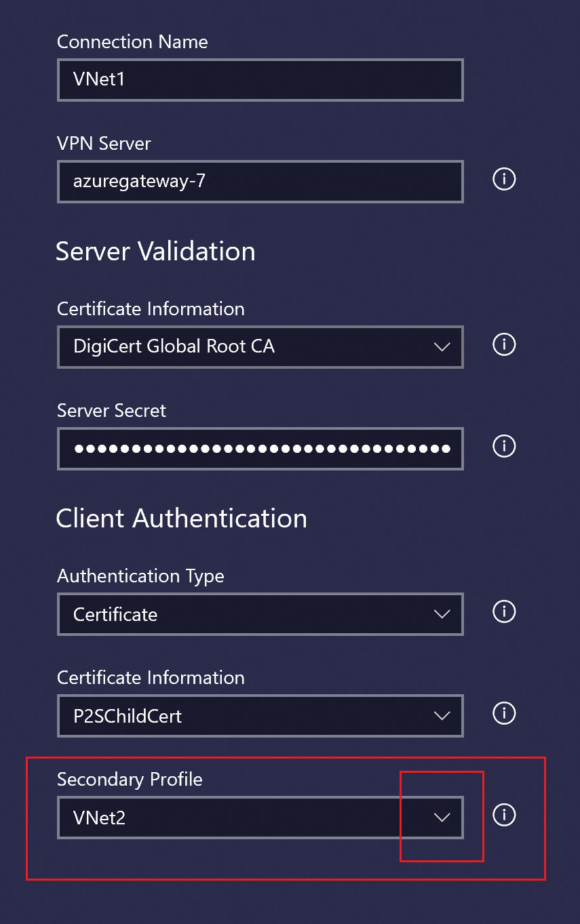
Task: Click the Secondary Profile dropdown chevron
Action: point(442,818)
